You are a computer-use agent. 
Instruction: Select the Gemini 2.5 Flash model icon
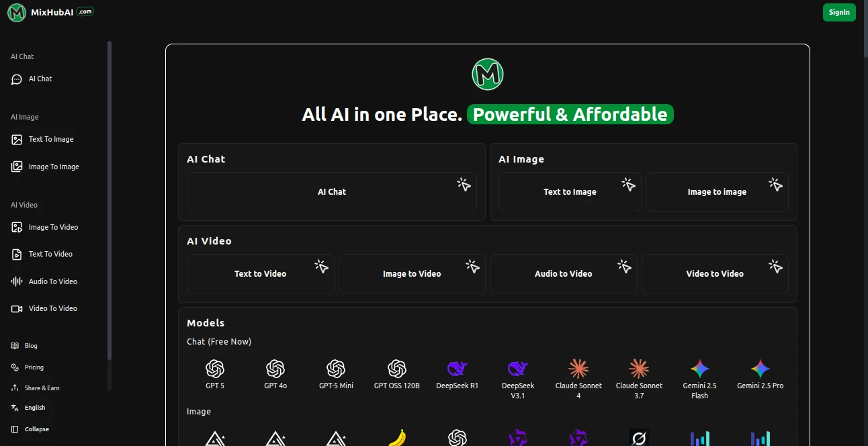coord(699,369)
